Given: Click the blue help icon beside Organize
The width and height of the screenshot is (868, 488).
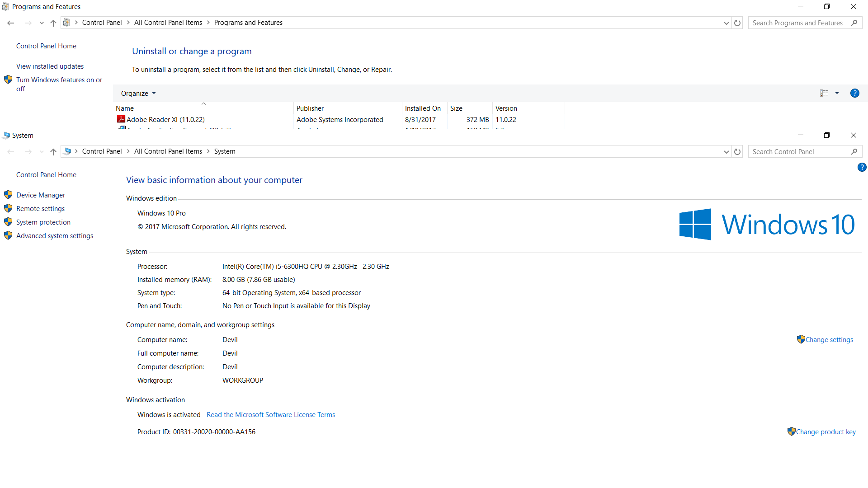Looking at the screenshot, I should 854,93.
